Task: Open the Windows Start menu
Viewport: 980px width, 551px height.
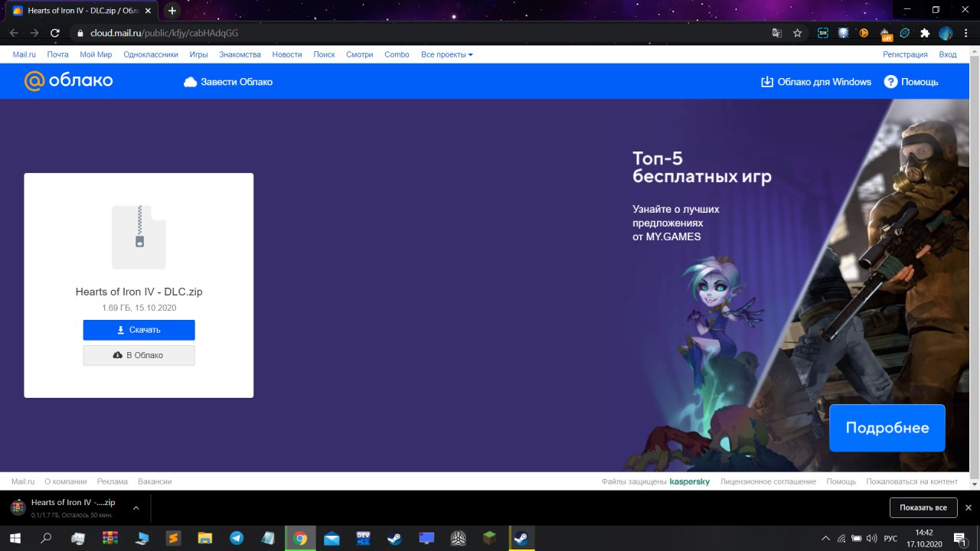Action: (x=15, y=538)
